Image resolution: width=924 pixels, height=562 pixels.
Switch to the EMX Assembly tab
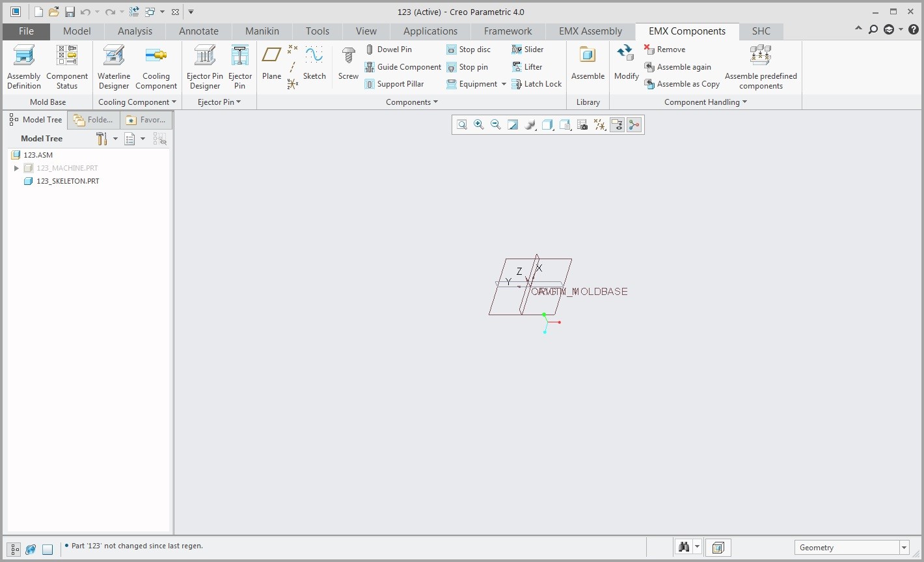pyautogui.click(x=590, y=31)
